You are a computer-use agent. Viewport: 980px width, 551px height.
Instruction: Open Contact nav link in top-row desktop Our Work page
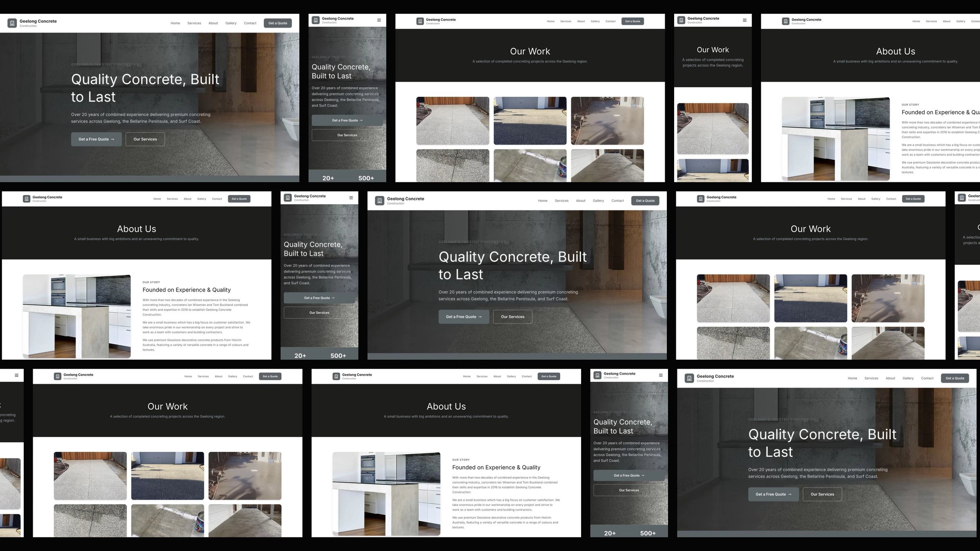(610, 21)
